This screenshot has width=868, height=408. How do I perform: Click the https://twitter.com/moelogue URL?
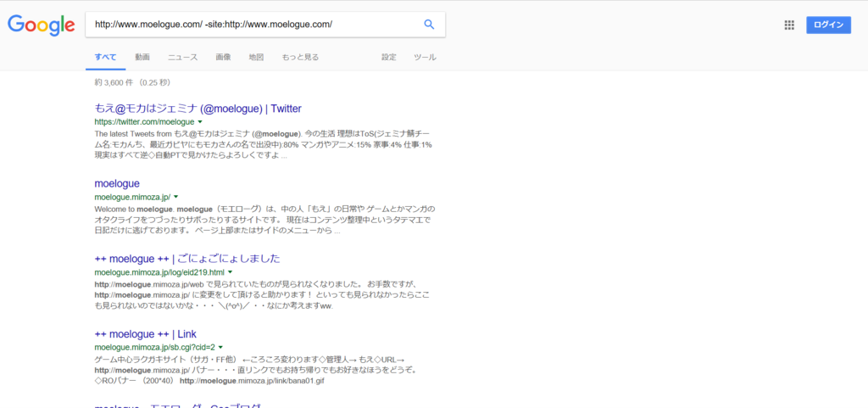[x=144, y=122]
